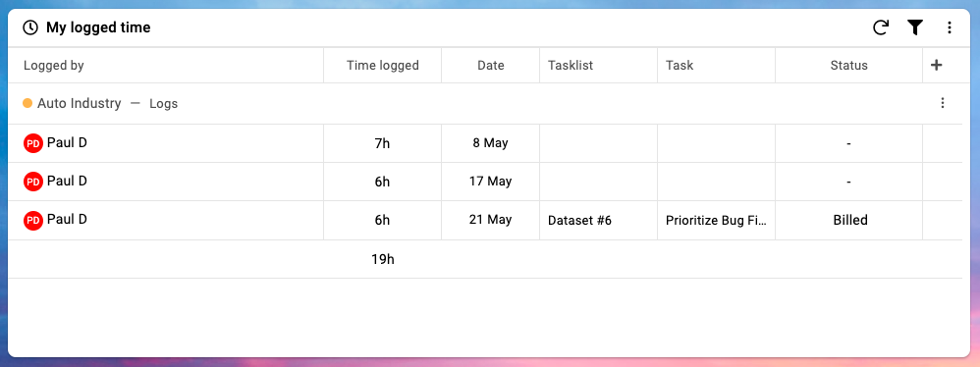The width and height of the screenshot is (980, 367).
Task: Click Paul D avatar on 21 May row
Action: click(33, 221)
